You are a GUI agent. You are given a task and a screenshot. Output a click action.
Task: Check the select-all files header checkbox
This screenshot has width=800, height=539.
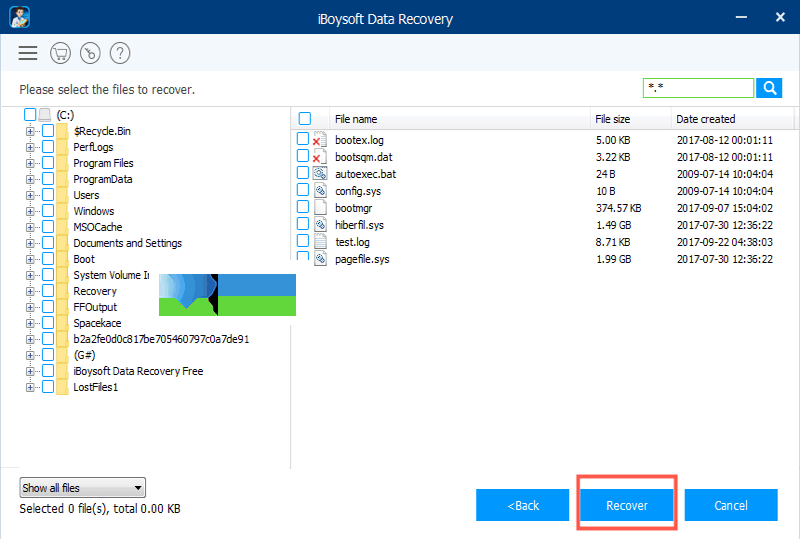(305, 118)
